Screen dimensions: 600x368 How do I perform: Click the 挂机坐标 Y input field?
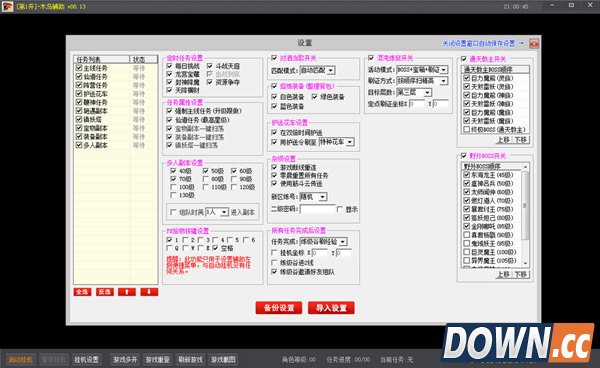tap(344, 253)
